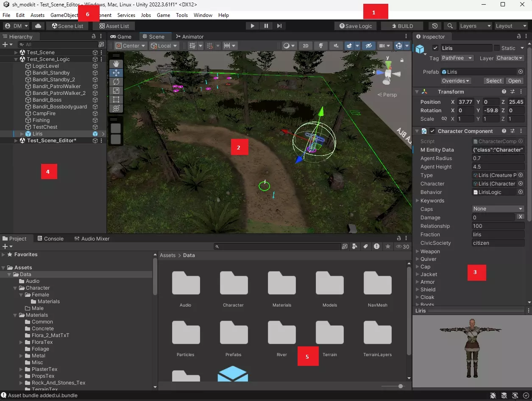The image size is (532, 401).
Task: Open the PathFree Tag dropdown
Action: click(x=457, y=58)
